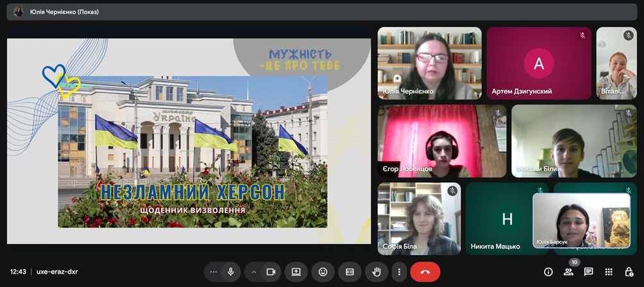Toggle closed captions
The width and height of the screenshot is (644, 287).
coord(350,272)
